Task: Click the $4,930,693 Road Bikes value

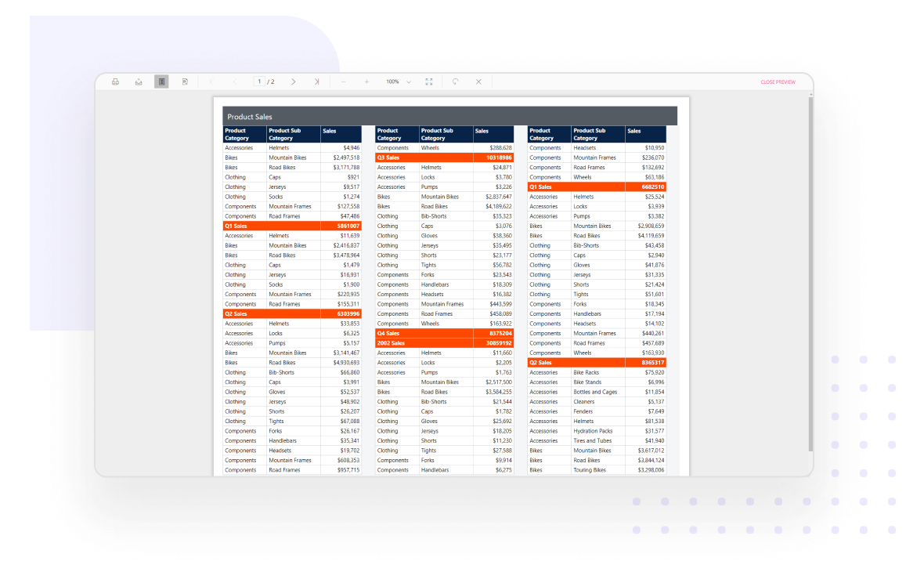Action: (346, 363)
